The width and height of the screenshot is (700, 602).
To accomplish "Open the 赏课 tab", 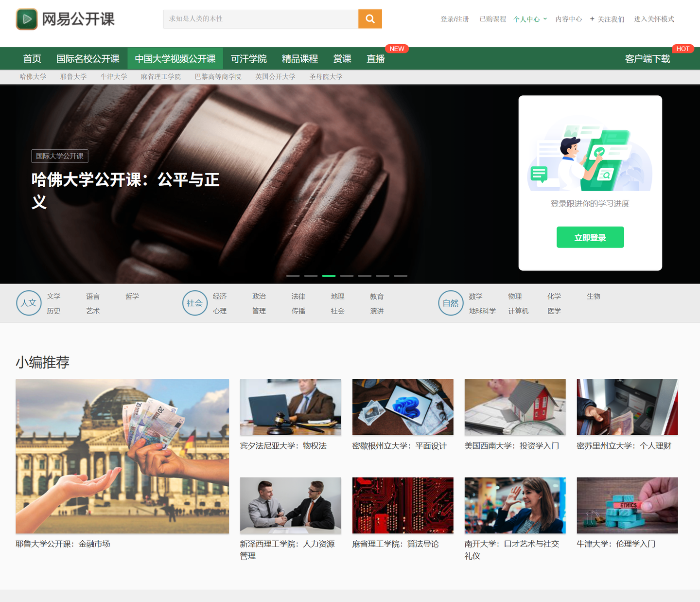I will coord(342,59).
